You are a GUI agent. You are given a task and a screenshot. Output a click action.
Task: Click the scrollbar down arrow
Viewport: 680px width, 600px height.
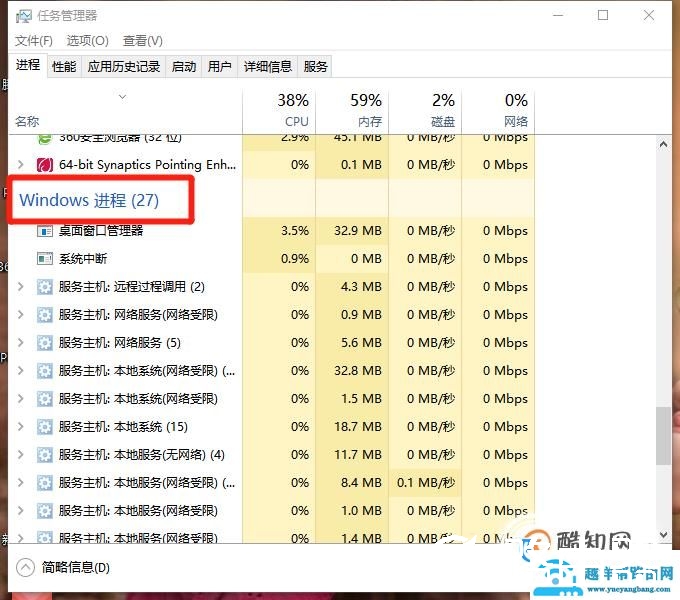point(663,535)
